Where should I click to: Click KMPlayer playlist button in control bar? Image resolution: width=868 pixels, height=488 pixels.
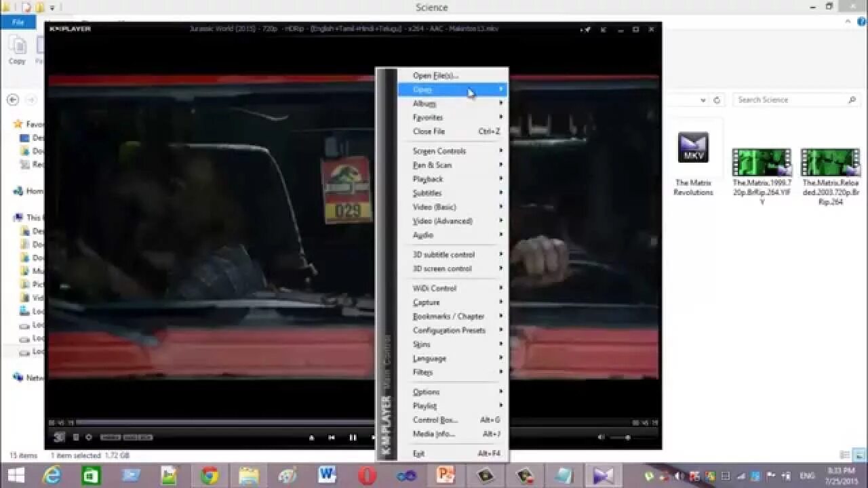click(76, 437)
